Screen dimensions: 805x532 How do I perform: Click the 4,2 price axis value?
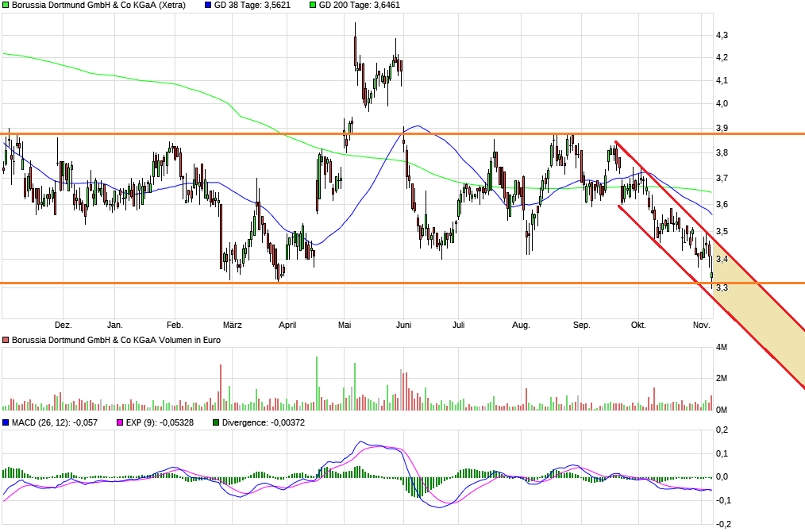click(x=722, y=57)
